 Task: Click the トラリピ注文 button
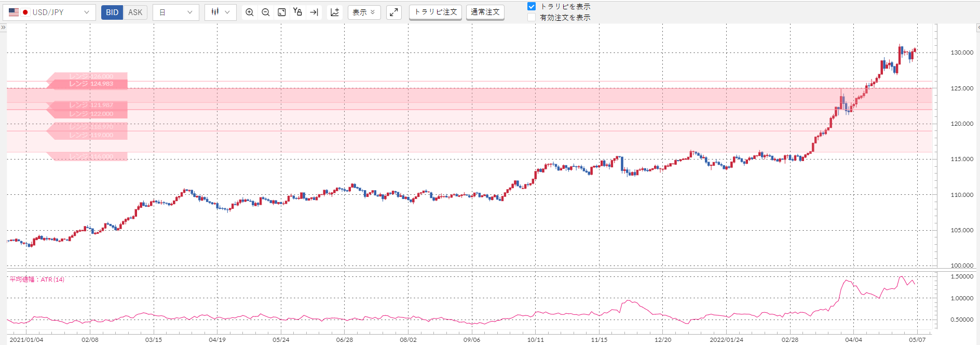pos(435,12)
